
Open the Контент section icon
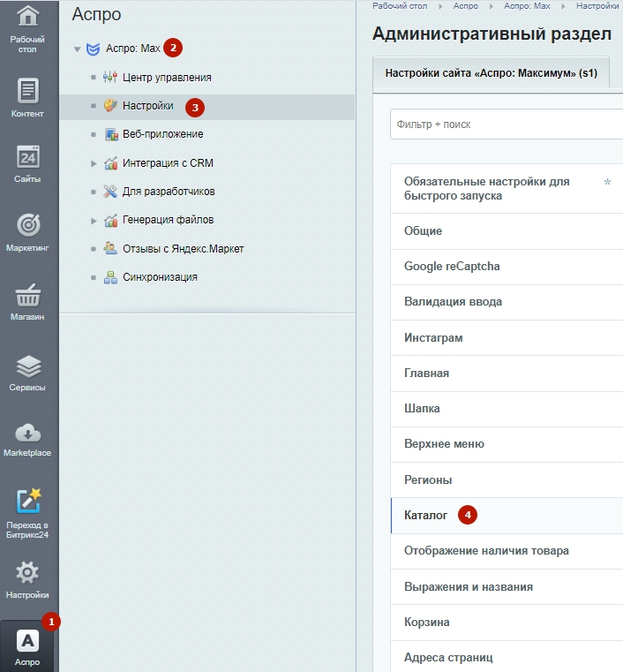tap(28, 90)
